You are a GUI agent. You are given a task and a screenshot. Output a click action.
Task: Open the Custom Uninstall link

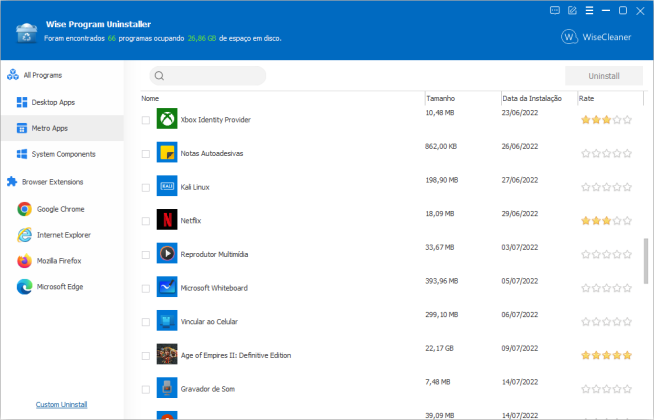tap(61, 404)
